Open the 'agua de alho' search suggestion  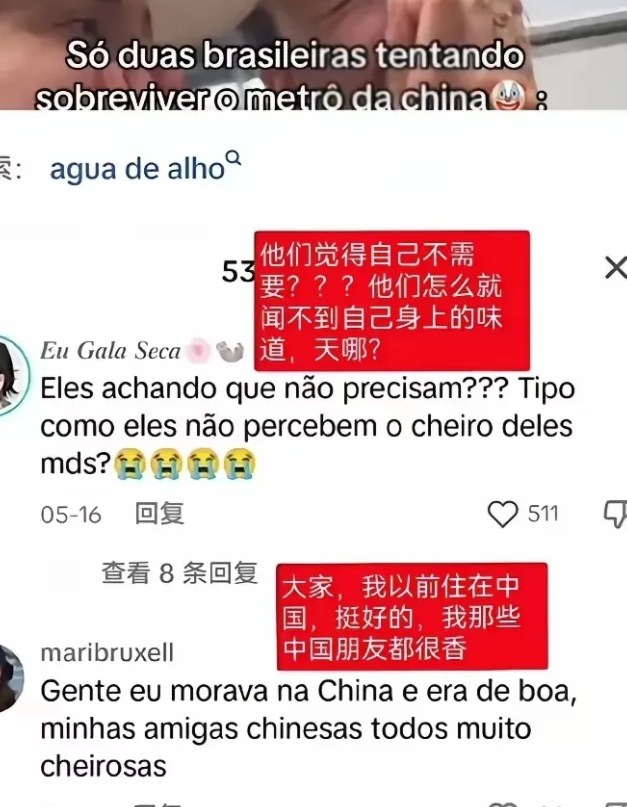(x=137, y=169)
